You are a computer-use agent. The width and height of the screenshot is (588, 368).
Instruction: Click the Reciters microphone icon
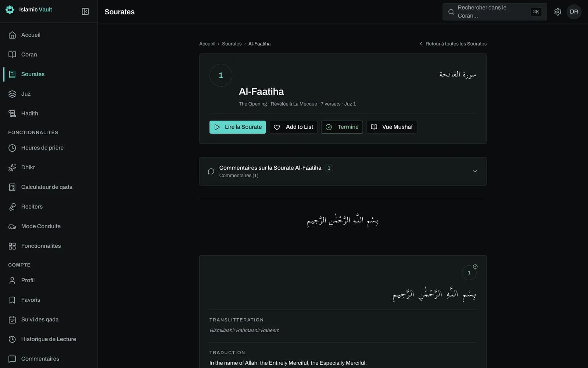pyautogui.click(x=12, y=207)
